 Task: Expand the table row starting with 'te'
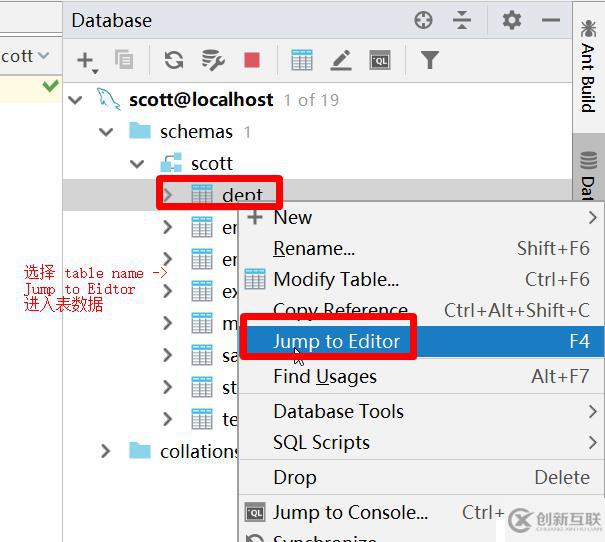[x=167, y=419]
